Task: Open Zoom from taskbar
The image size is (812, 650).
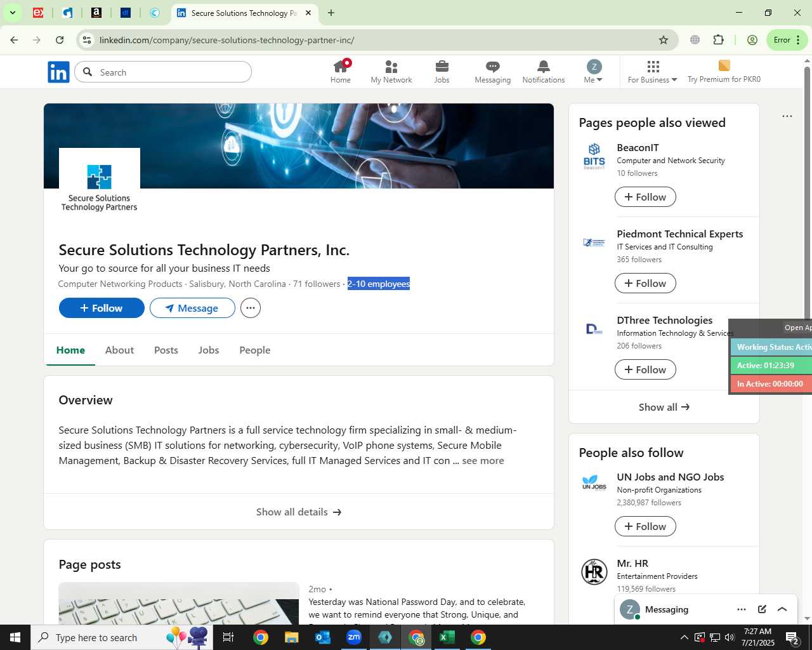Action: (354, 637)
